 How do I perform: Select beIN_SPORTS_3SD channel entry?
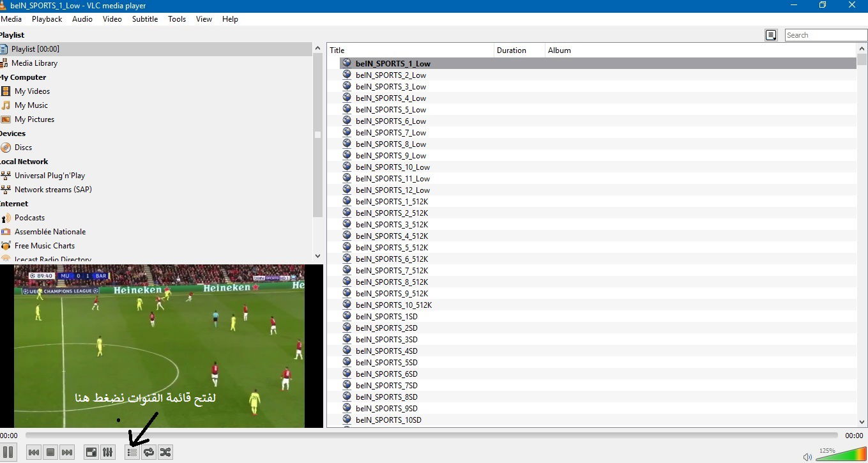pos(386,340)
